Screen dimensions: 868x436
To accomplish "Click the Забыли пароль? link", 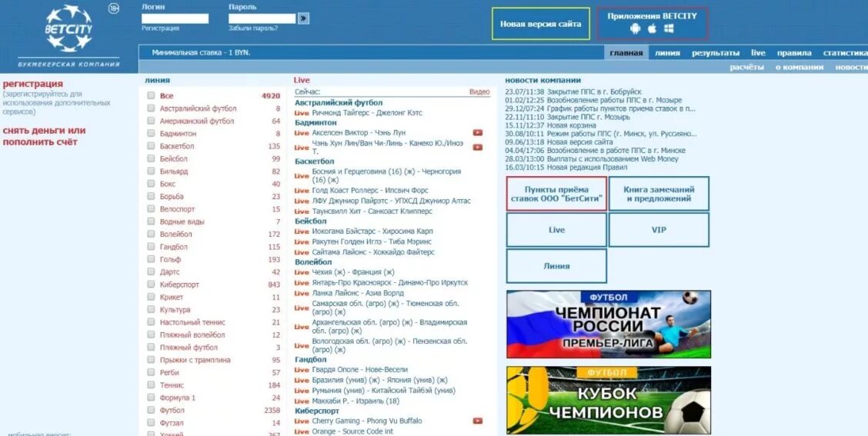I will 253,28.
